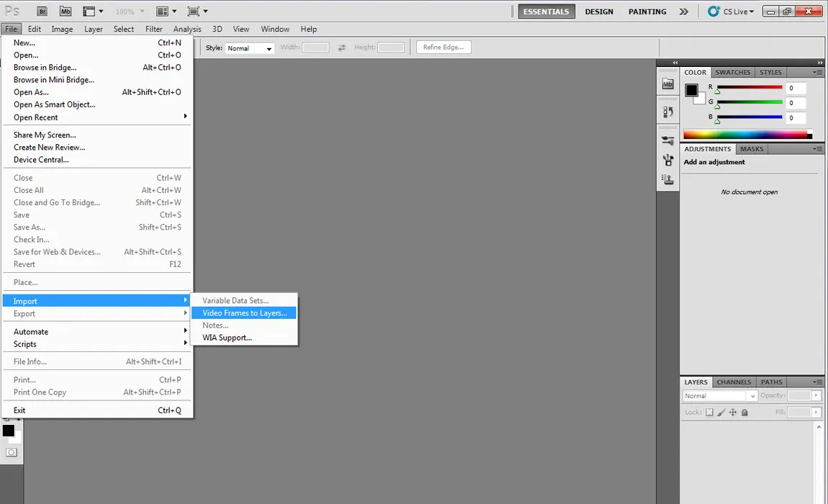Open the Filter menu

pos(153,29)
